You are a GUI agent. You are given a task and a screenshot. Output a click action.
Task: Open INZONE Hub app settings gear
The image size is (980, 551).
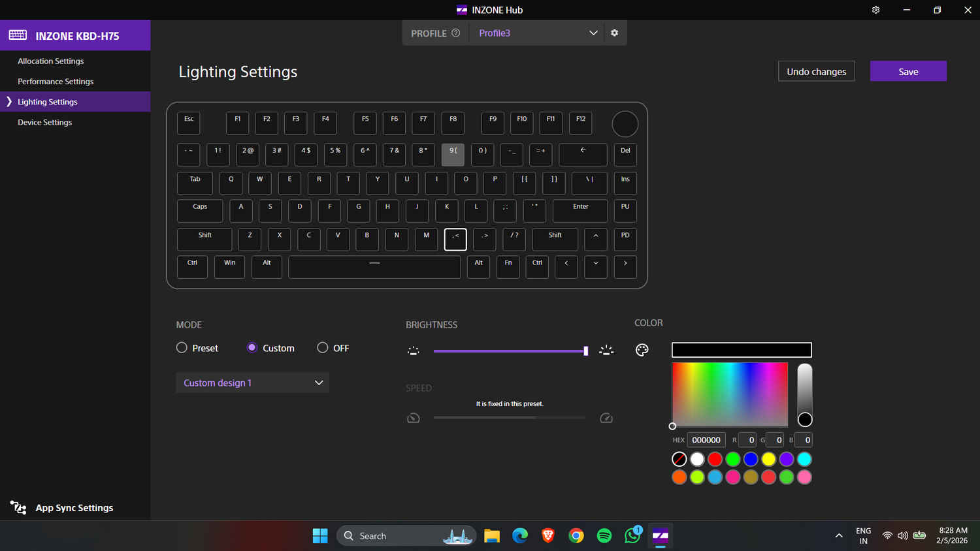click(x=875, y=10)
